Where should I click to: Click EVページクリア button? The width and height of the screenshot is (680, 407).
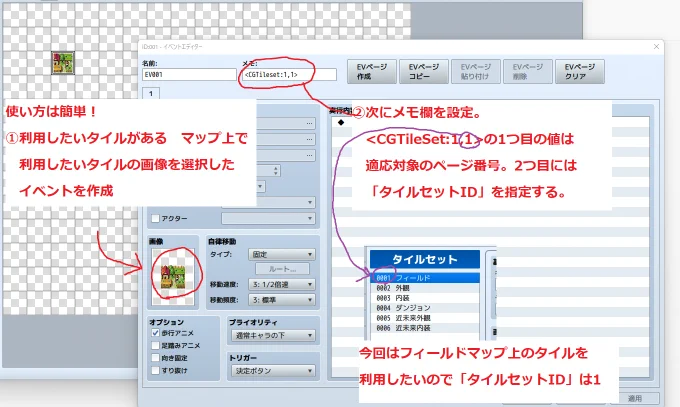pyautogui.click(x=580, y=72)
